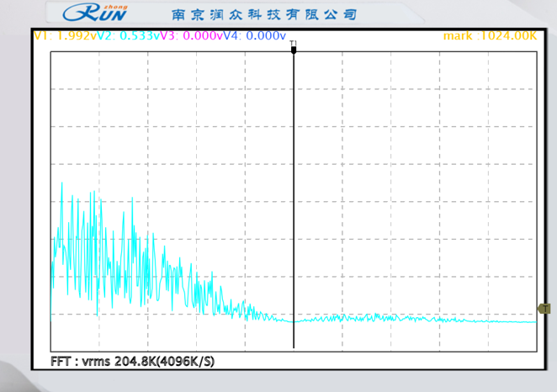The width and height of the screenshot is (557, 392).
Task: Select the V2 channel voltage readout
Action: [x=129, y=35]
